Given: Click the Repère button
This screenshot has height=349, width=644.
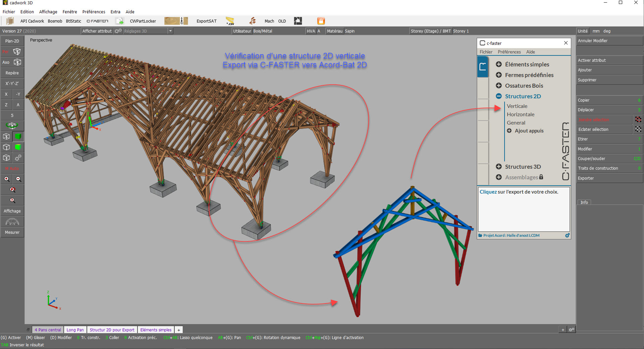Looking at the screenshot, I should [x=12, y=73].
